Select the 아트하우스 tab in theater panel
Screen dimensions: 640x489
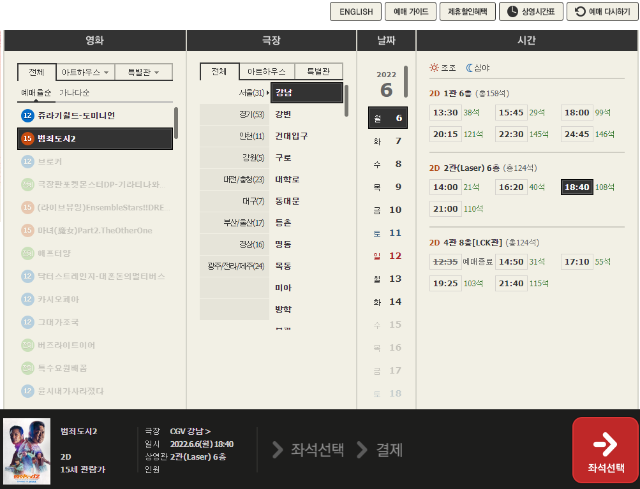point(267,71)
